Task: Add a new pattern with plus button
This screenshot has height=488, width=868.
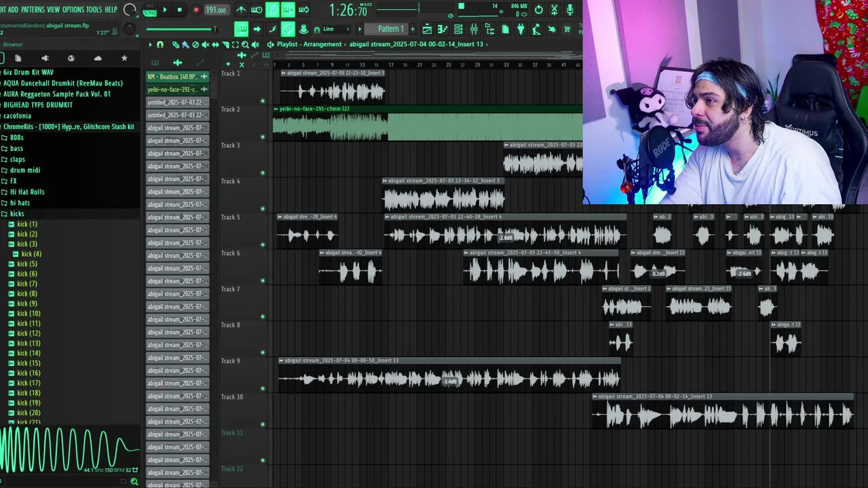Action: pos(412,28)
